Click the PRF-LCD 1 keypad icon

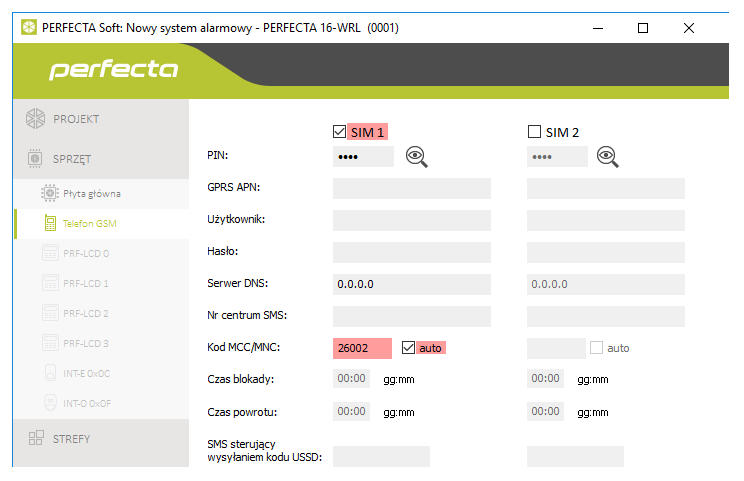[50, 283]
